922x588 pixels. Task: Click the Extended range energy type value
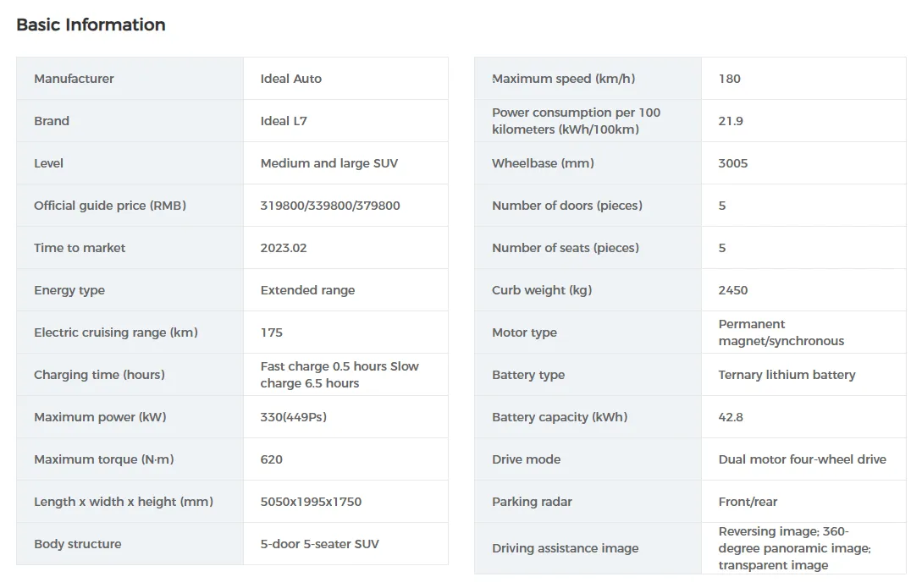click(x=307, y=290)
